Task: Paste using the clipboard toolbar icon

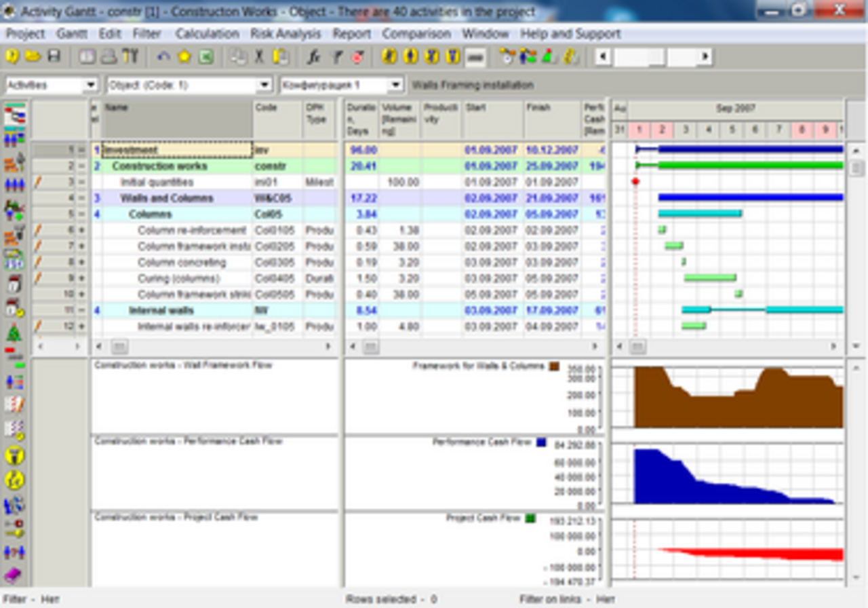Action: (280, 57)
